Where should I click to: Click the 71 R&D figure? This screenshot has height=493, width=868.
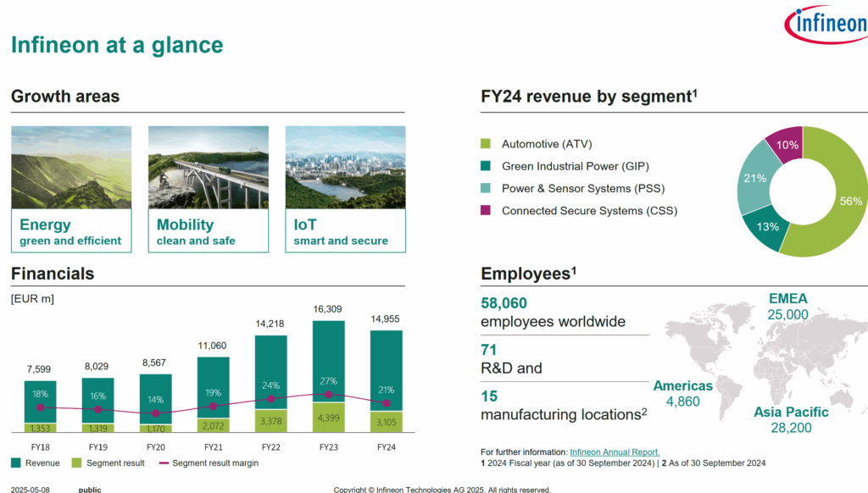(489, 350)
